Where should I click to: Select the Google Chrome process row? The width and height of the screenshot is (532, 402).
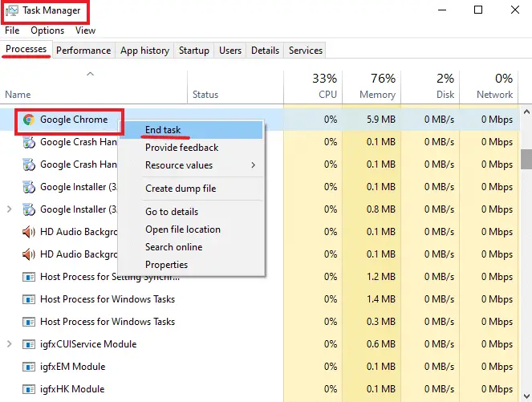pos(259,120)
